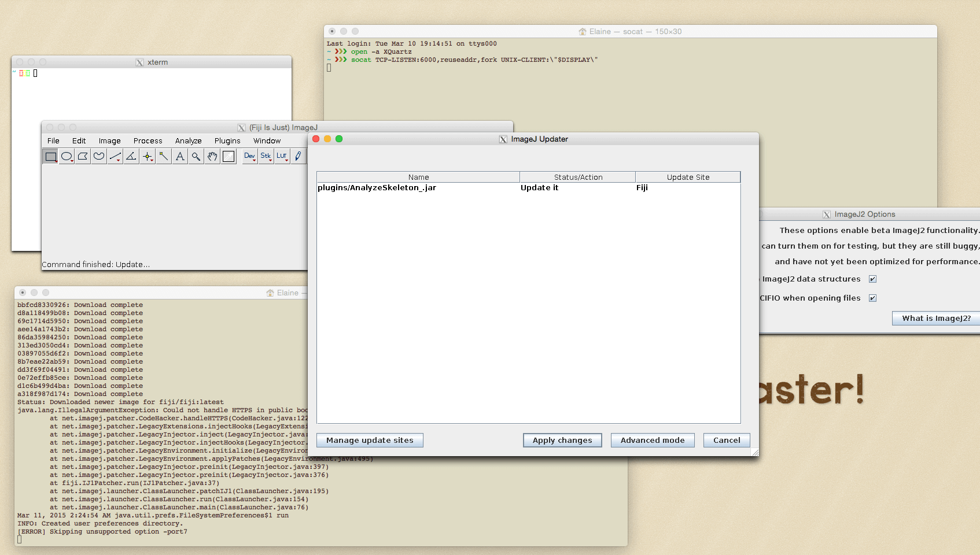Click the X11 icon in ImageJ Updater title
The height and width of the screenshot is (555, 980).
503,139
